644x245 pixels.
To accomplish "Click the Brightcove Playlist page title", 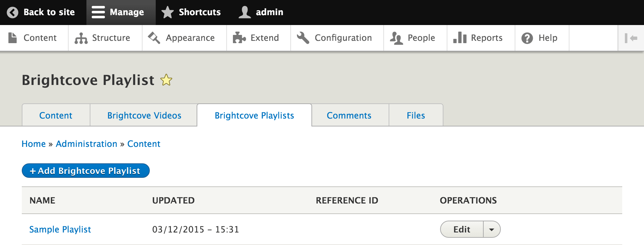I will [x=88, y=80].
